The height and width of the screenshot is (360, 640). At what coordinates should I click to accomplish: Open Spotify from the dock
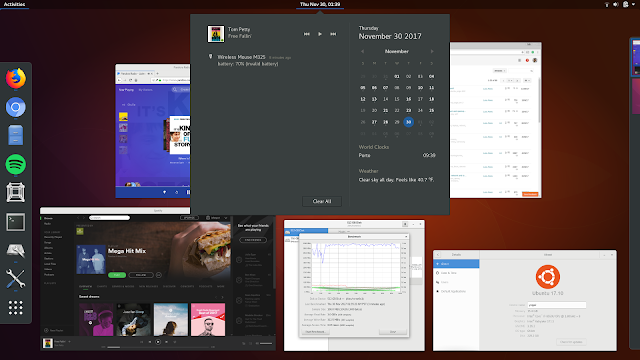pyautogui.click(x=16, y=164)
